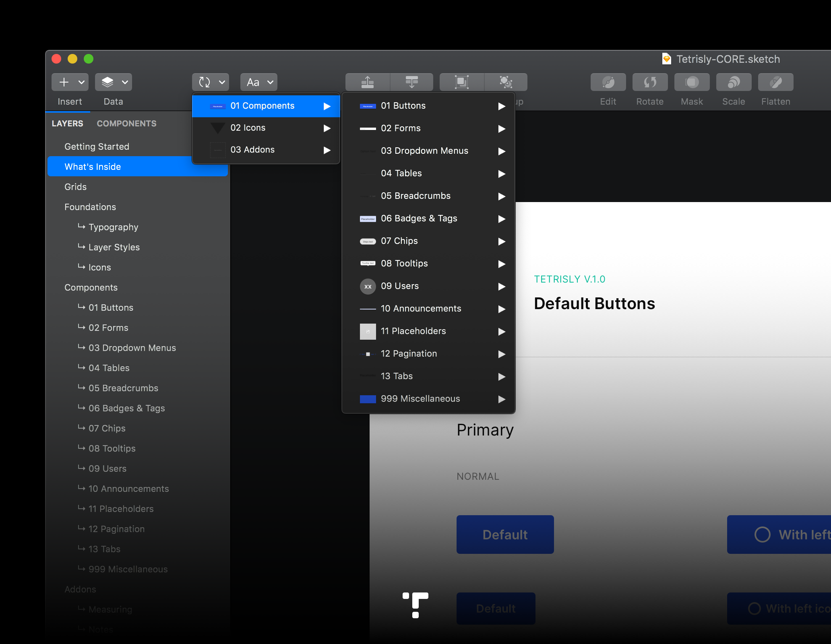Click the Mask tool icon
Image resolution: width=831 pixels, height=644 pixels.
point(692,82)
